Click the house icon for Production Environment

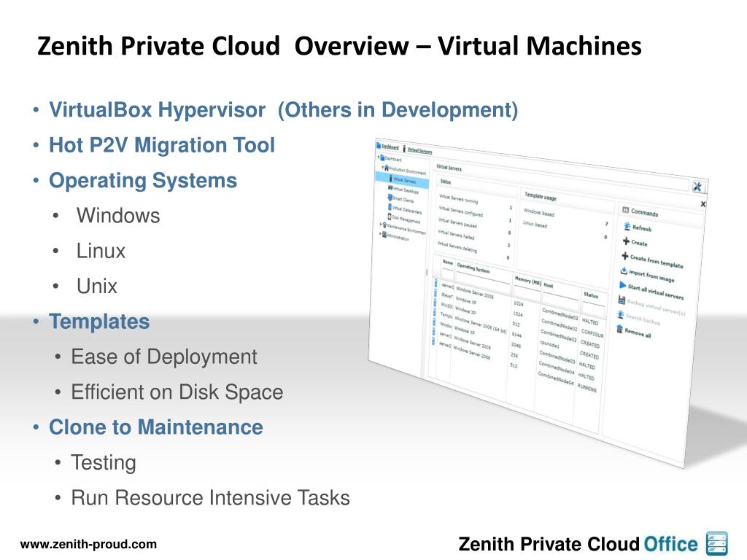(387, 168)
